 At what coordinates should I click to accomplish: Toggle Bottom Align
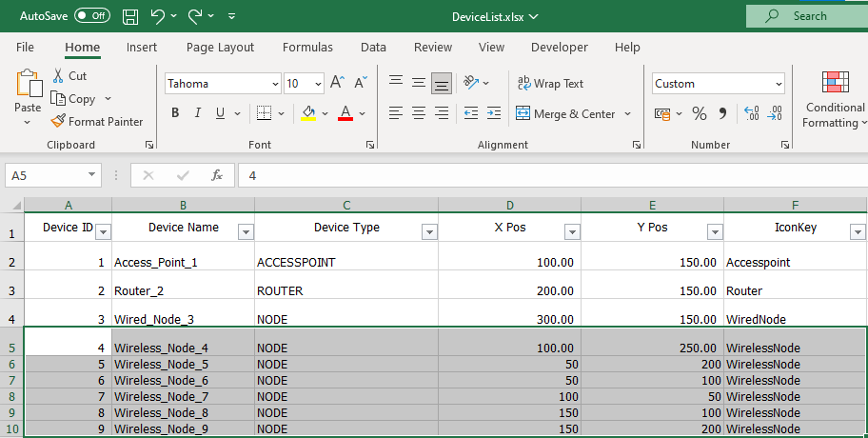(x=442, y=84)
